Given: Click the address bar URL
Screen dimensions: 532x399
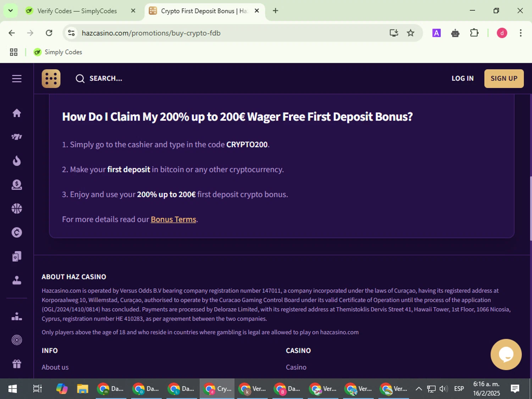Looking at the screenshot, I should click(151, 33).
